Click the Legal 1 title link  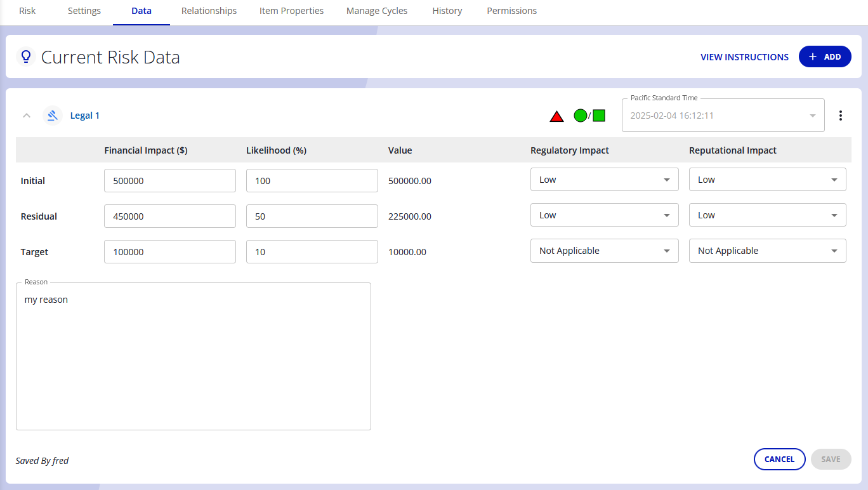pos(85,116)
